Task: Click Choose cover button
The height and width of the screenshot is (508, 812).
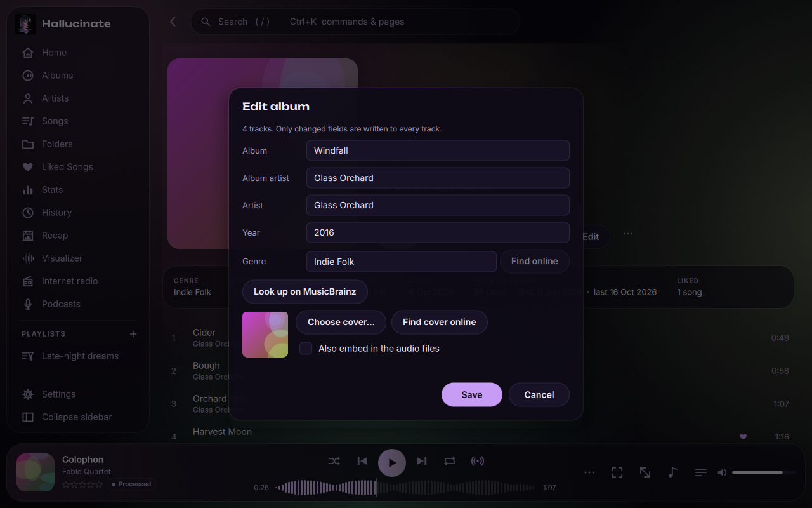Action: tap(341, 322)
